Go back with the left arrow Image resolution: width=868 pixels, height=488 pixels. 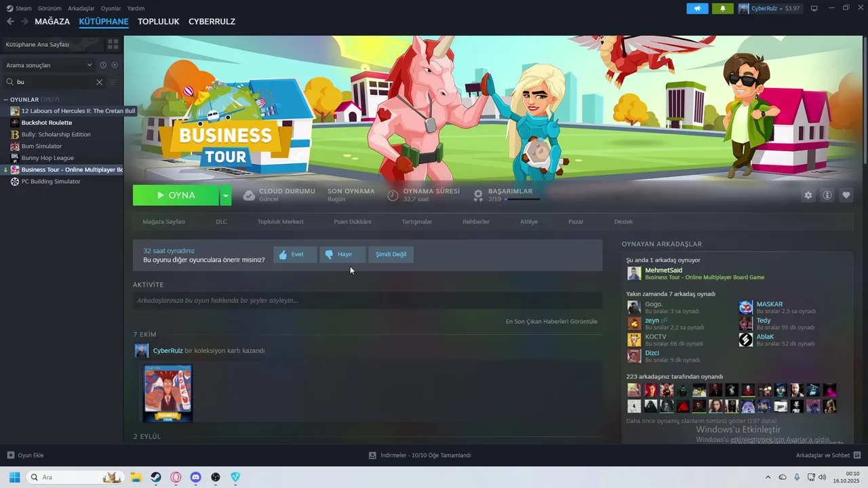click(x=10, y=22)
